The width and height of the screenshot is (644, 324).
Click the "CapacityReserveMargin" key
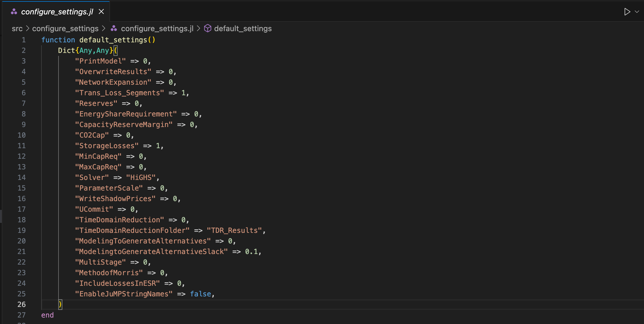pos(124,125)
